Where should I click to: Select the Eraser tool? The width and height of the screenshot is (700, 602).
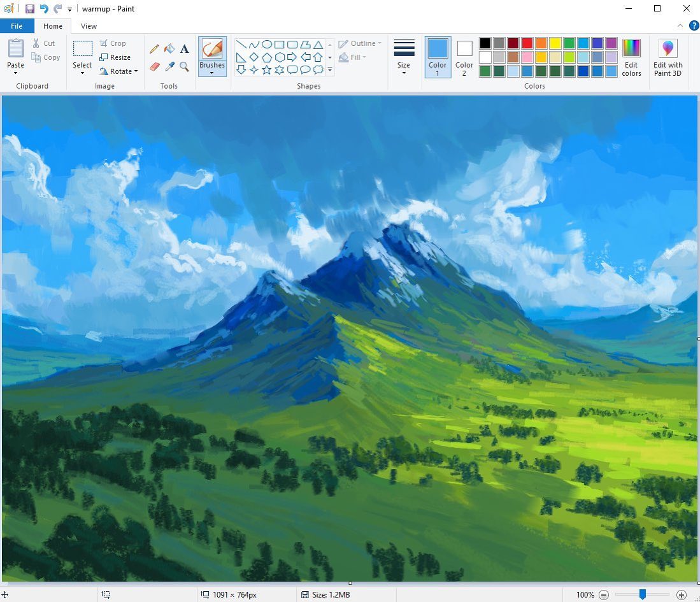(155, 66)
